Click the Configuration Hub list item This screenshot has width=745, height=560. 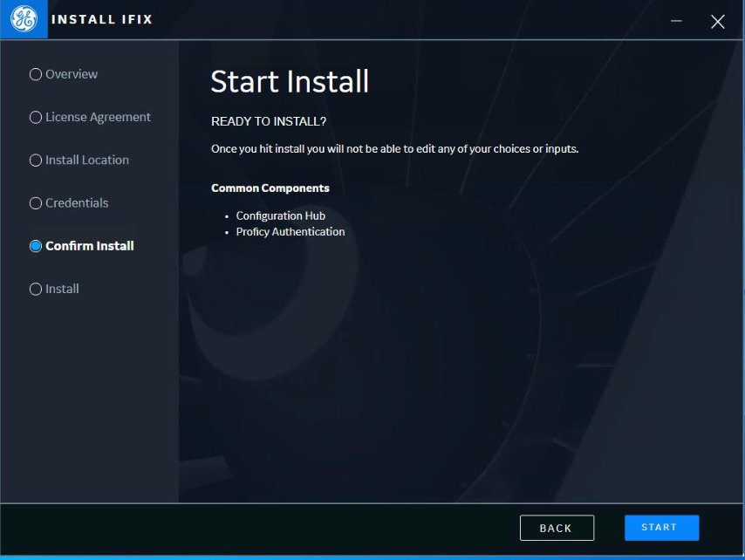click(x=280, y=215)
